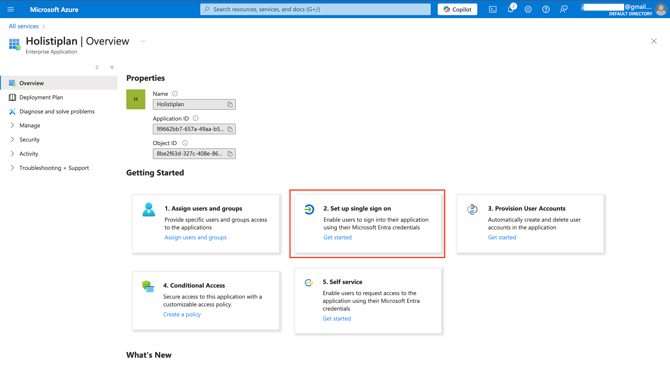670x365 pixels.
Task: Open the Azure portal hamburger menu
Action: (11, 9)
